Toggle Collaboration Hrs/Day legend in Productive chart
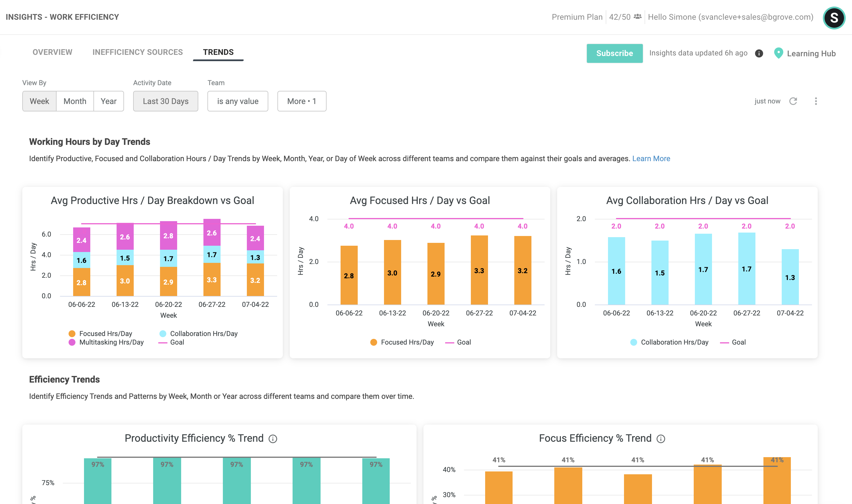This screenshot has height=504, width=852. point(198,333)
